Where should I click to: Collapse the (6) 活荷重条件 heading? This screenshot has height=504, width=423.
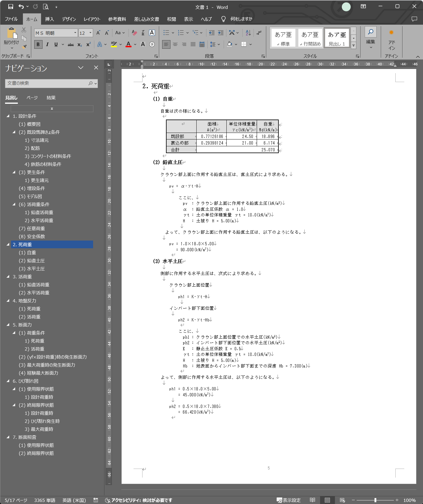(14, 204)
